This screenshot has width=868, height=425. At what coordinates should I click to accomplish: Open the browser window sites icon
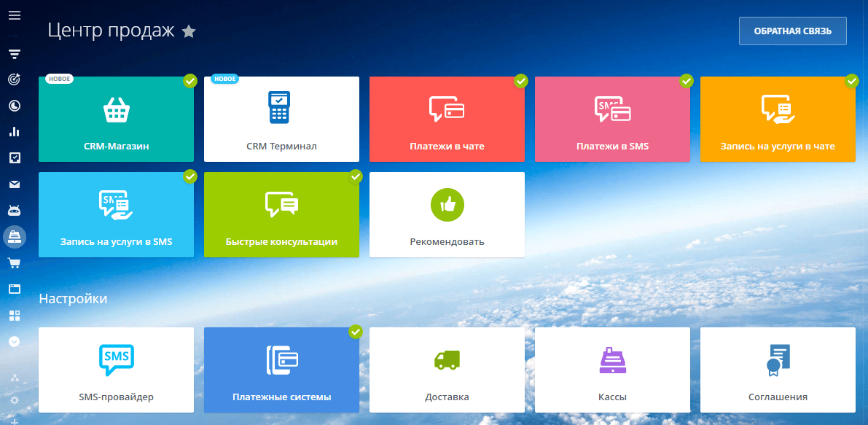[x=15, y=289]
